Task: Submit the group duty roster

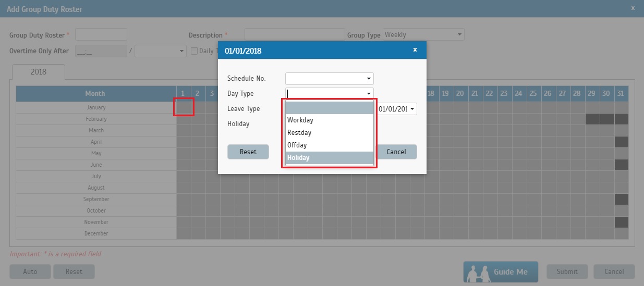Action: (567, 271)
